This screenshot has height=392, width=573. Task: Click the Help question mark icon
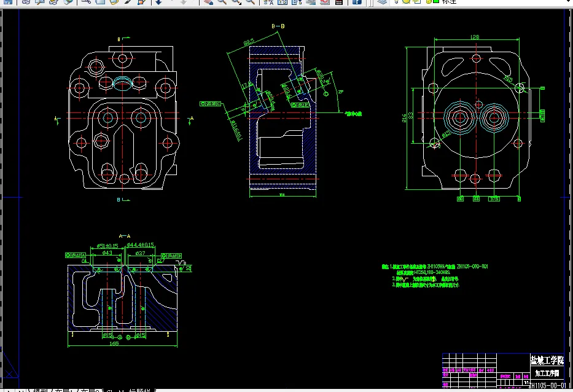(x=357, y=2)
